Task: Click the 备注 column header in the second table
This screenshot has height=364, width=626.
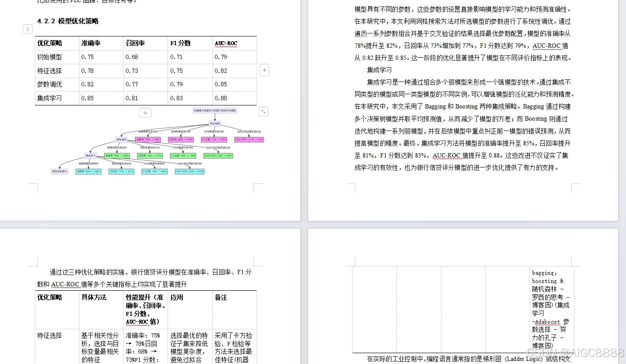Action: coord(221,298)
